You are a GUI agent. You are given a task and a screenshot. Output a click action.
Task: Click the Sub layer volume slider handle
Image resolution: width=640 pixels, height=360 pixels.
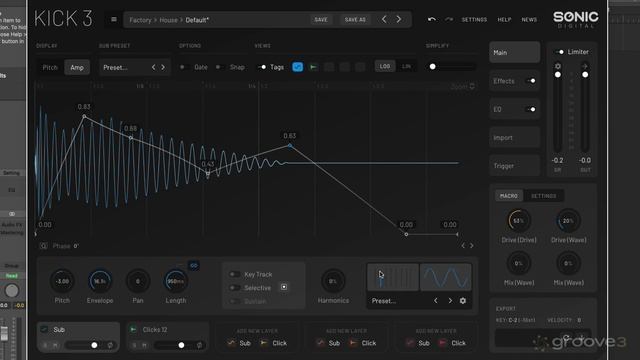94,345
